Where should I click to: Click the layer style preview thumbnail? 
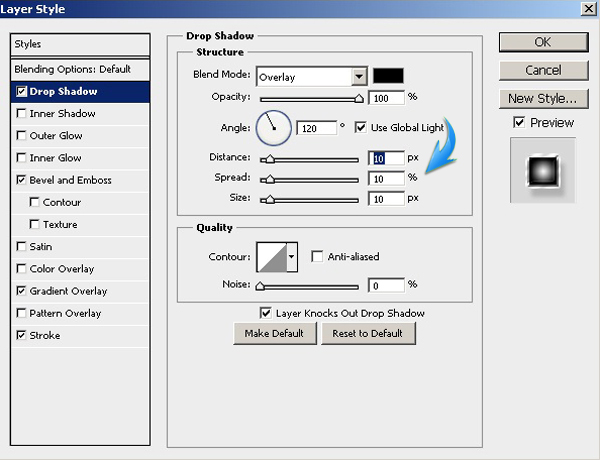[x=542, y=170]
